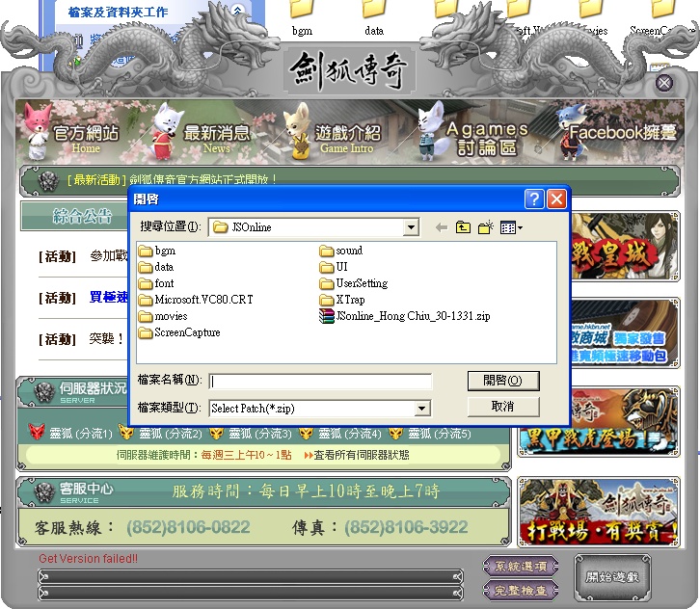The image size is (700, 609).
Task: Open Agames 討論區 forum in launcher
Action: click(473, 133)
